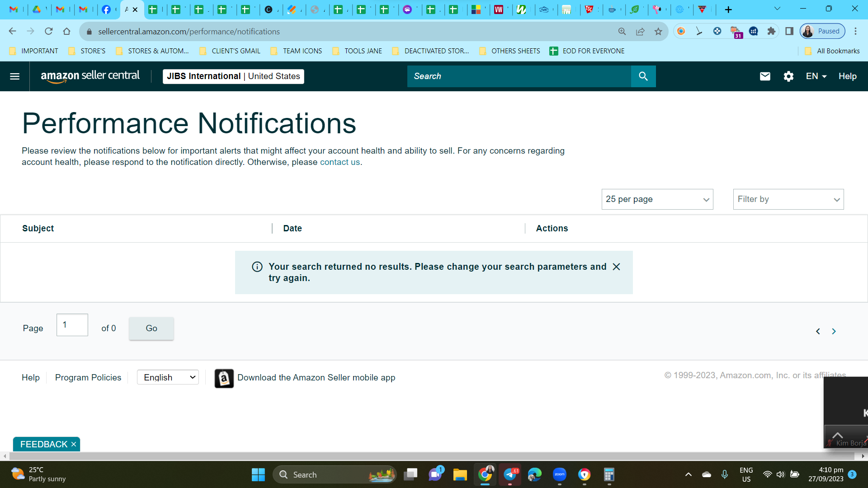Click the page number input box

[72, 325]
